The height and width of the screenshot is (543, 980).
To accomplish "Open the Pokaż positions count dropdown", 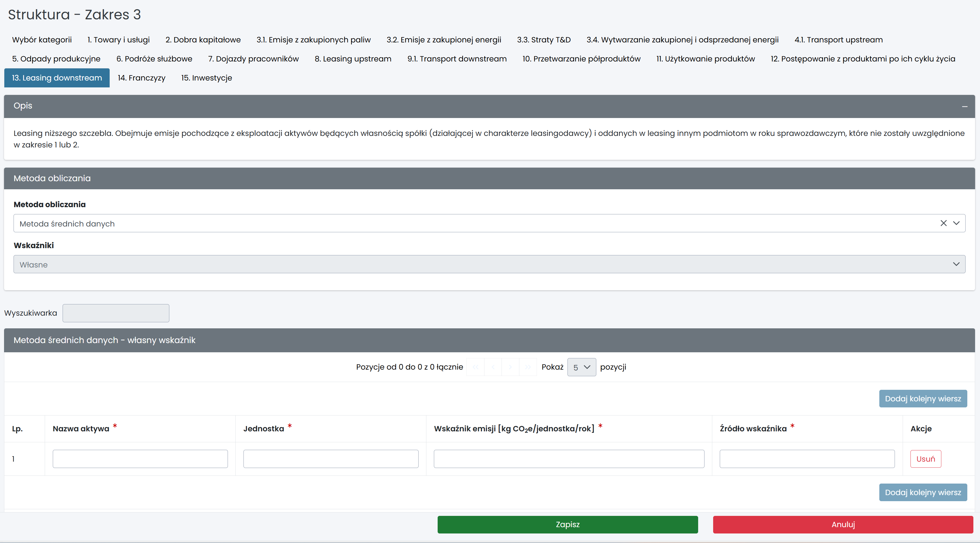I will (x=581, y=367).
